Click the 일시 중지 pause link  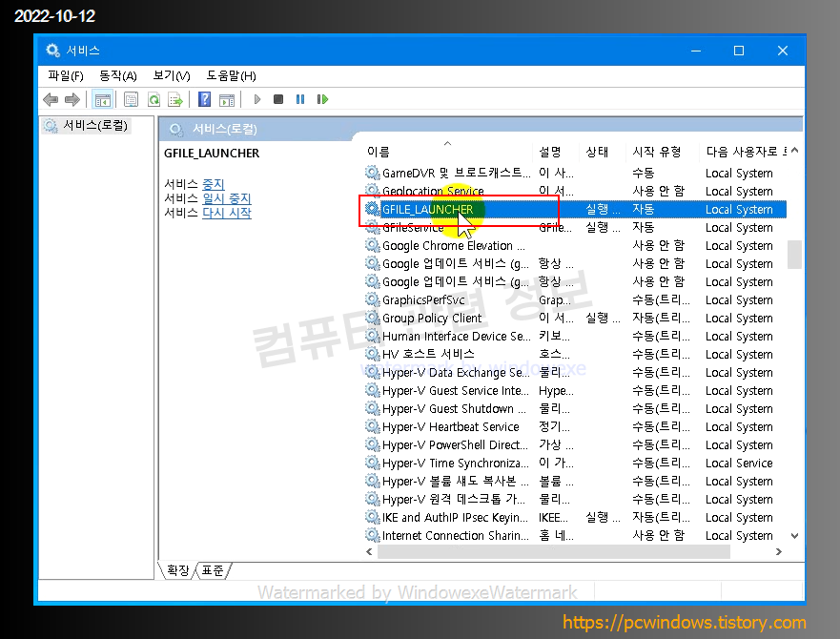click(x=227, y=198)
